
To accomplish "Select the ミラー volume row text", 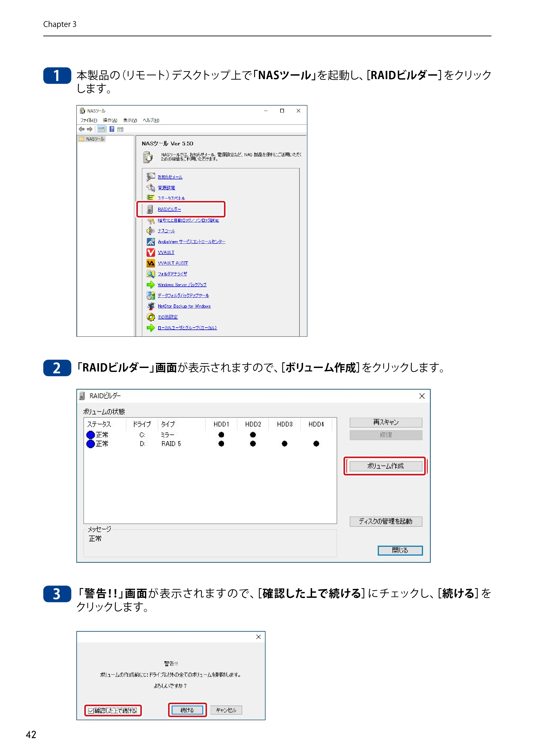I will (168, 435).
